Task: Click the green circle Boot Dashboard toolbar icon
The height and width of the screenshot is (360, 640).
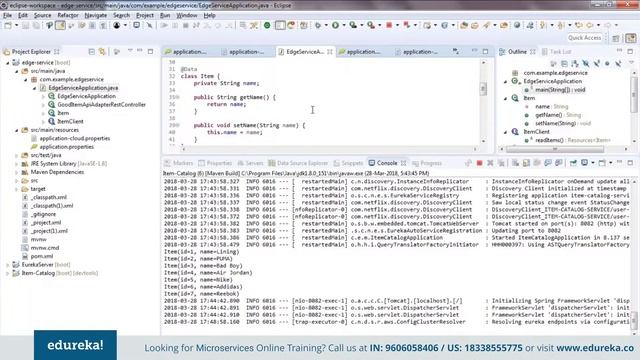Action: 267,25
